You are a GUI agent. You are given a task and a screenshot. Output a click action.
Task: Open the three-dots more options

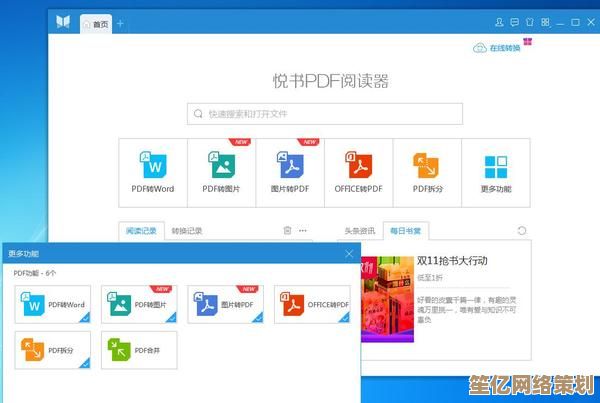[303, 231]
